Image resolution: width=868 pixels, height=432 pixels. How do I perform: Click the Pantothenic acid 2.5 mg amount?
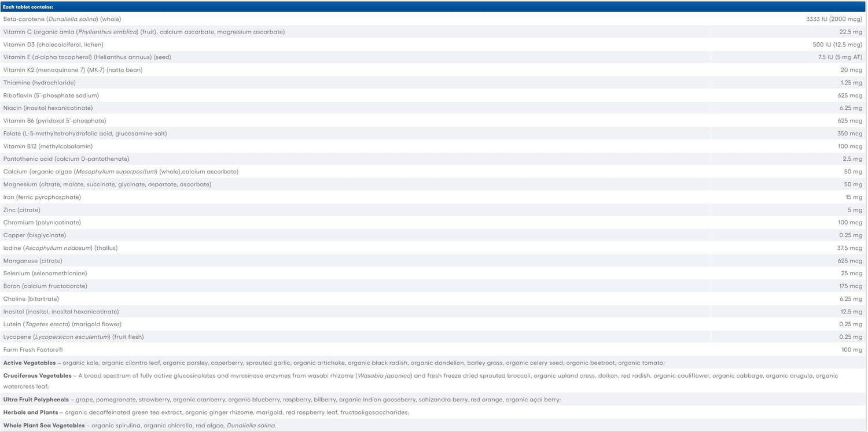(x=851, y=159)
